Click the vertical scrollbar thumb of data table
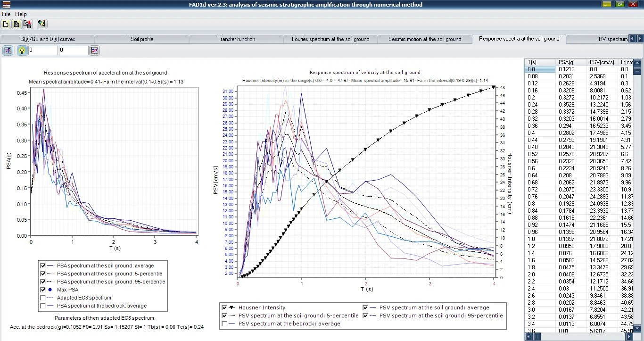 click(x=637, y=71)
